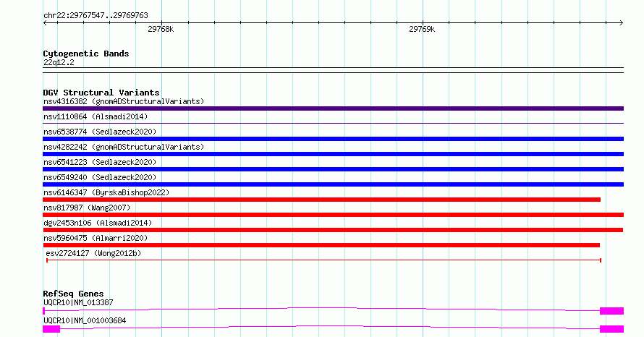Click the red bar under nsv817987
644x337 pixels.
(x=333, y=215)
